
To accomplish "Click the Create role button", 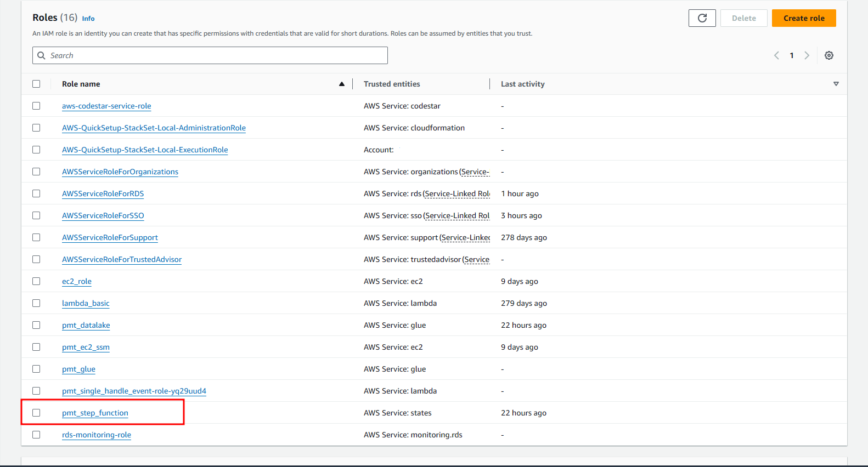I will (804, 18).
